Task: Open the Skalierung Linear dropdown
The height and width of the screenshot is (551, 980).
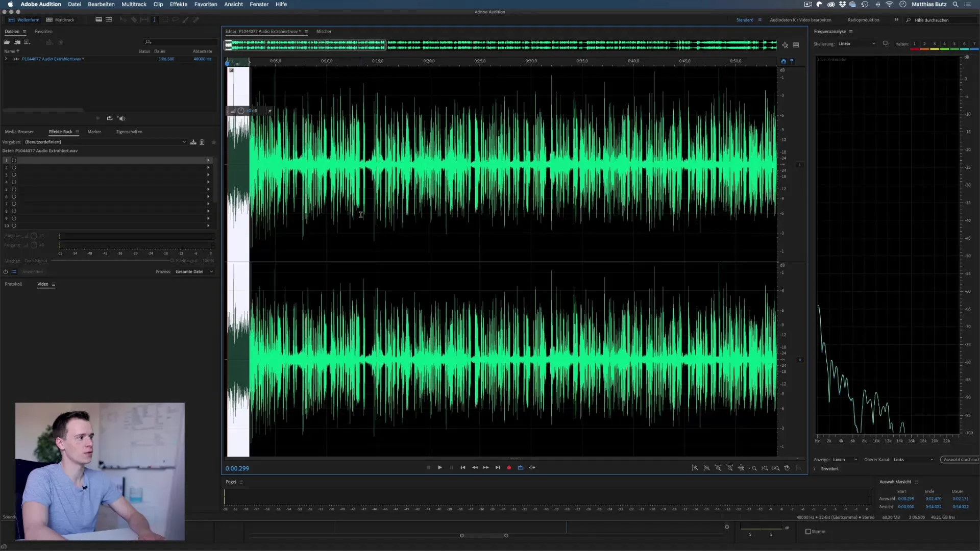Action: click(856, 44)
